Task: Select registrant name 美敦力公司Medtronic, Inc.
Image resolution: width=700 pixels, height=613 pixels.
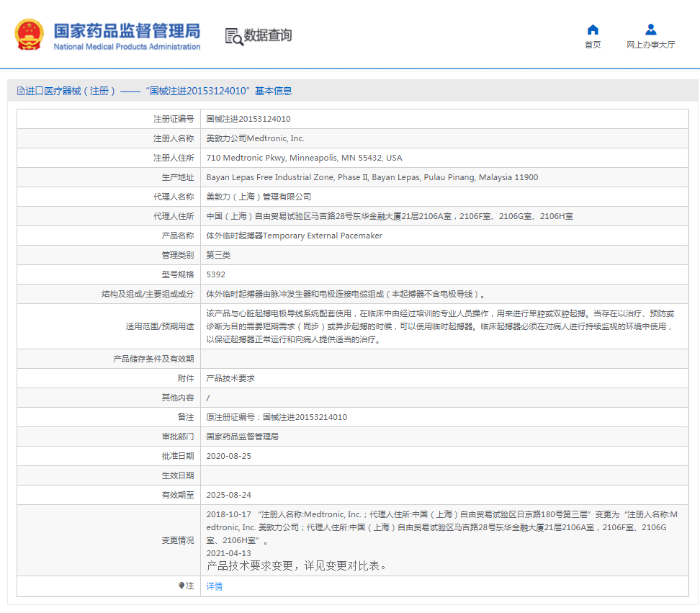Action: [x=255, y=138]
